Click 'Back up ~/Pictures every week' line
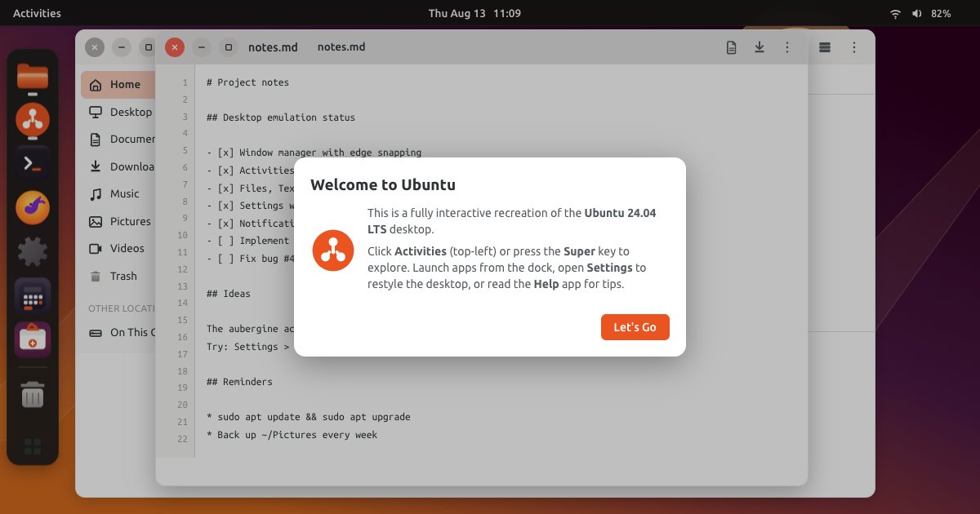980x514 pixels. 292,435
